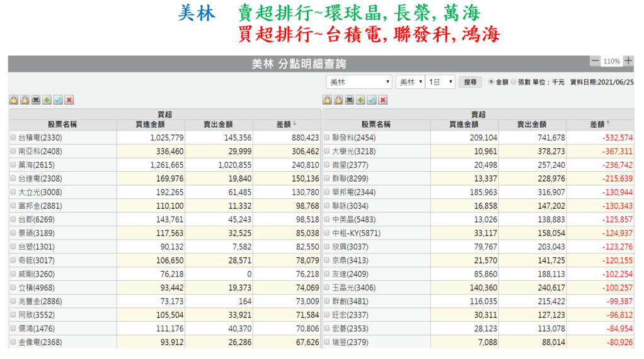Select the 張數 radio button

click(x=514, y=82)
